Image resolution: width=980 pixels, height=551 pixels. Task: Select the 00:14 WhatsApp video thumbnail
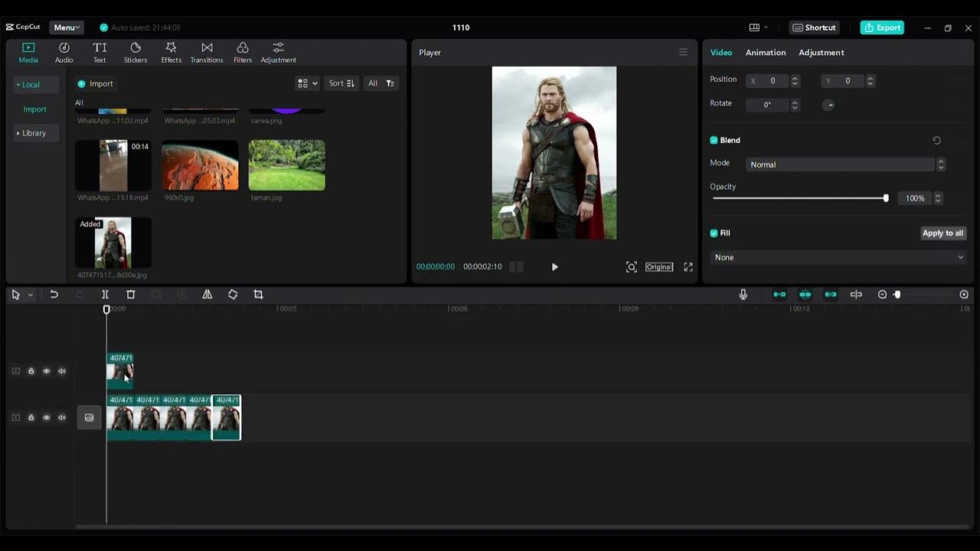[x=113, y=165]
